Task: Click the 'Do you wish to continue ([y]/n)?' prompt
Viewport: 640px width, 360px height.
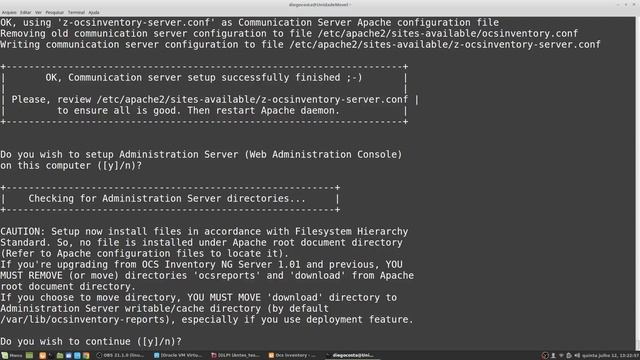Action: tap(91, 341)
